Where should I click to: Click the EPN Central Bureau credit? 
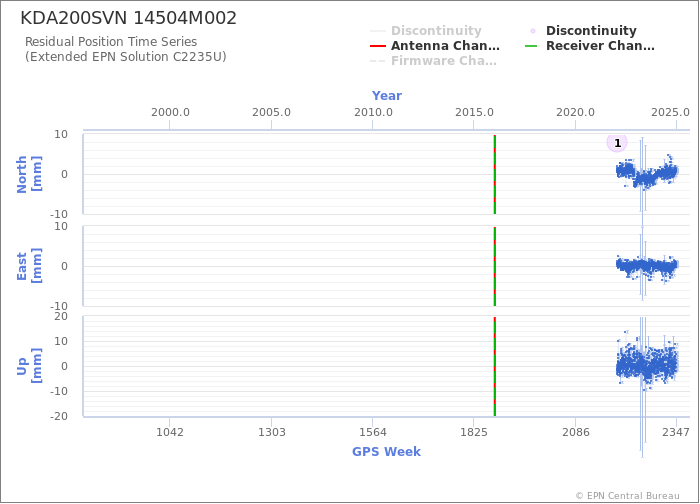[627, 496]
